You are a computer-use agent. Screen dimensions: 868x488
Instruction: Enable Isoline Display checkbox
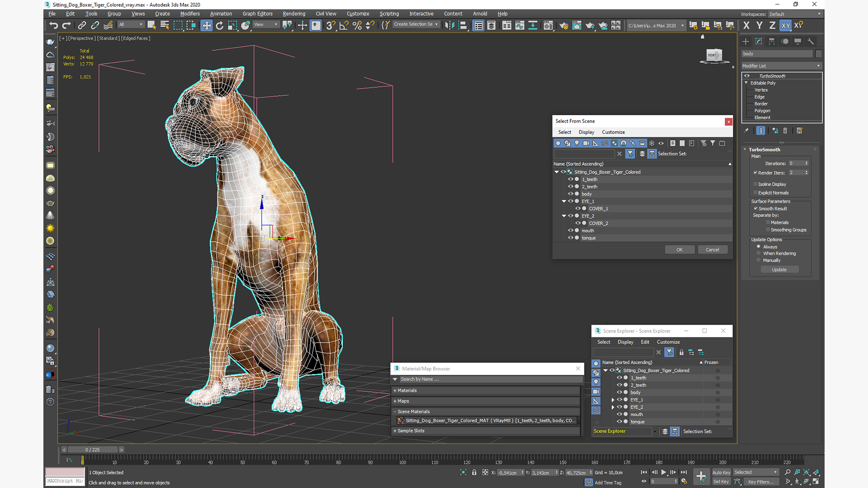click(x=755, y=184)
